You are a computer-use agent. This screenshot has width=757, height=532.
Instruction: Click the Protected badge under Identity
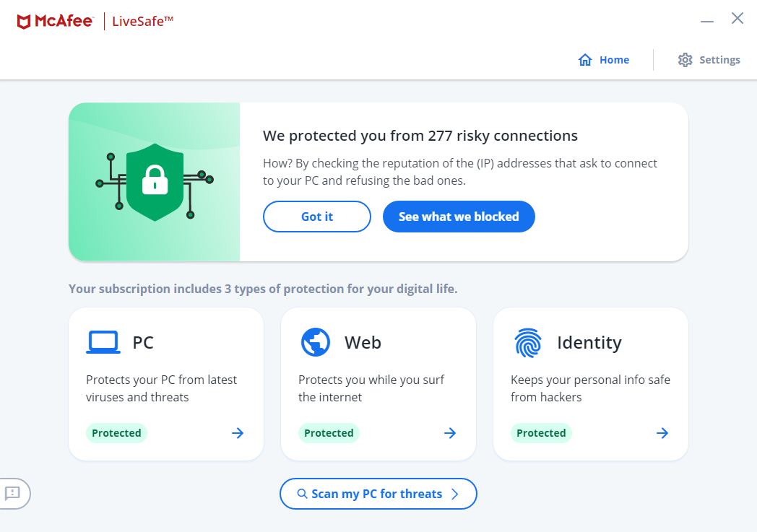tap(541, 433)
